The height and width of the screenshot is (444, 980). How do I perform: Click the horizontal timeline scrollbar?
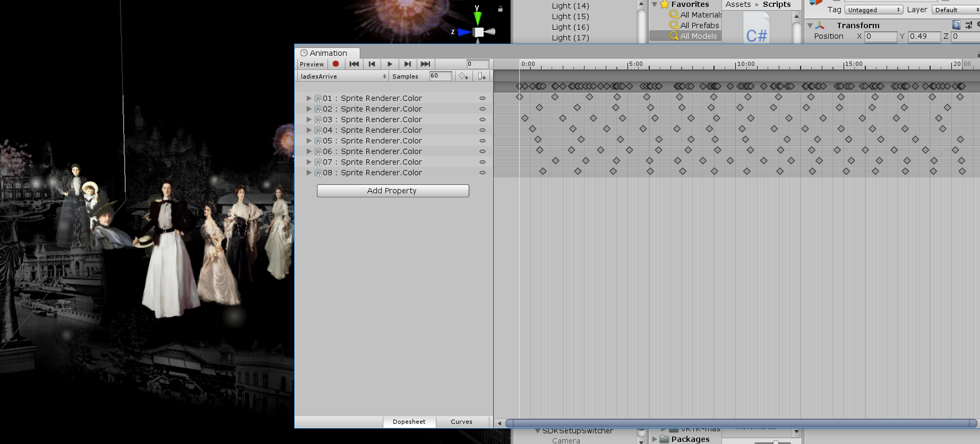coord(741,423)
